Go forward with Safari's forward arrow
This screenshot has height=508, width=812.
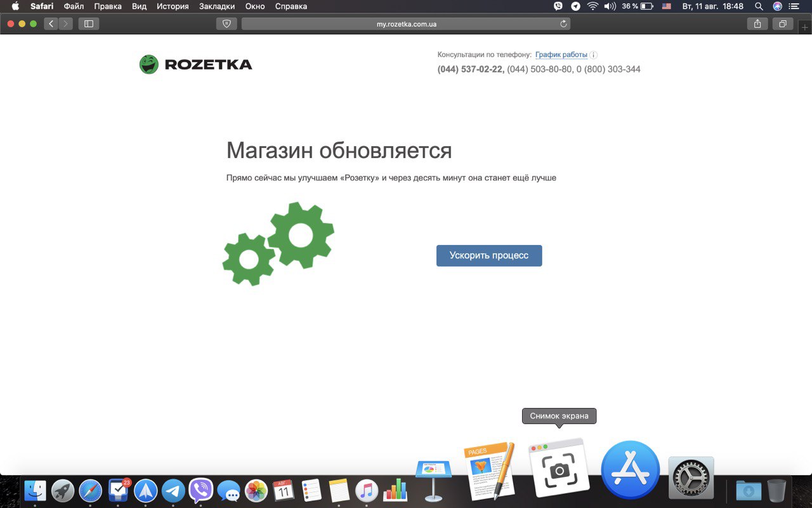click(x=65, y=24)
